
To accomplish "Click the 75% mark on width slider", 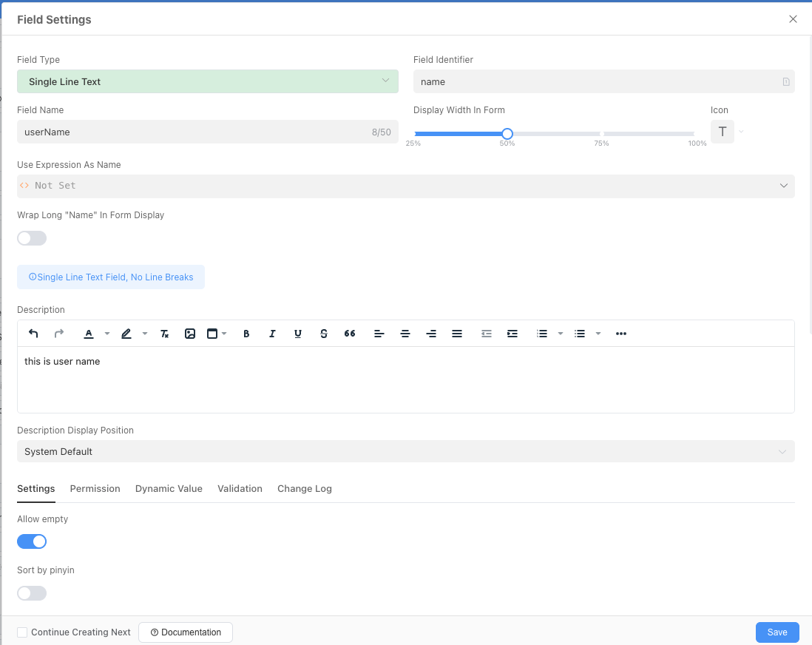I will (x=602, y=134).
